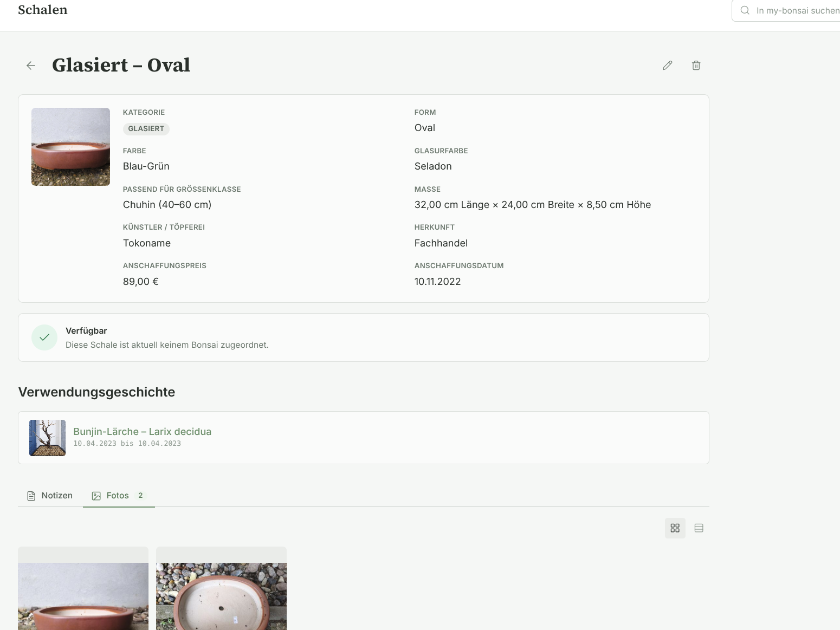Screen dimensions: 840x630
Task: Open the Bunjin-Lärche thumbnail in Verwendungsgeschichte
Action: (x=47, y=437)
